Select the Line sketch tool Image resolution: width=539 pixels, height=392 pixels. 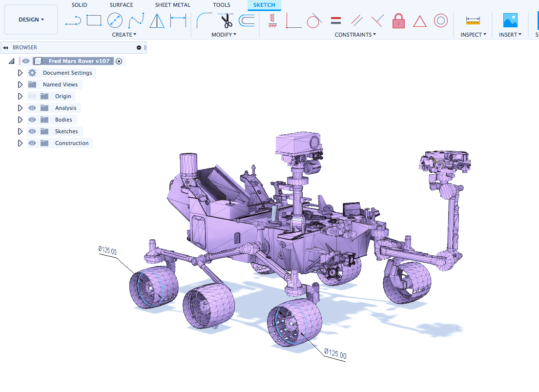tap(73, 21)
